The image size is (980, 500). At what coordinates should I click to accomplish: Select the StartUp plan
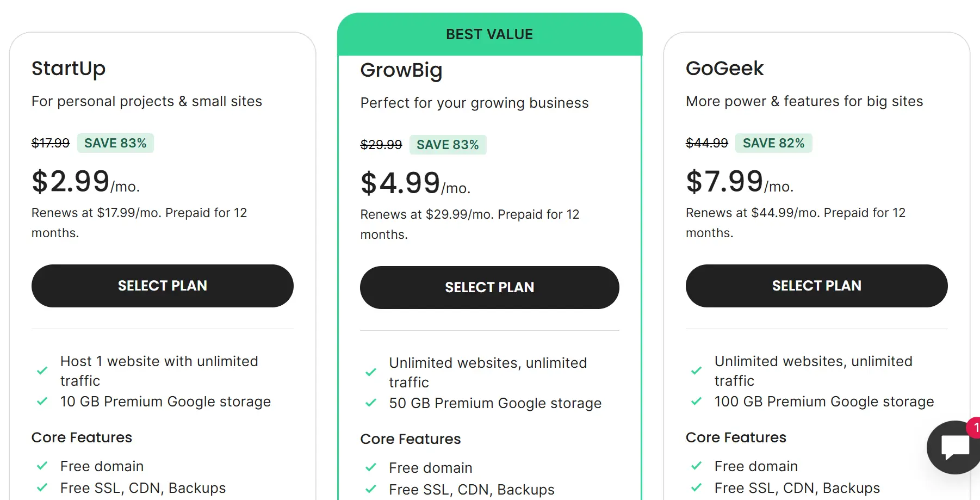[x=162, y=286]
